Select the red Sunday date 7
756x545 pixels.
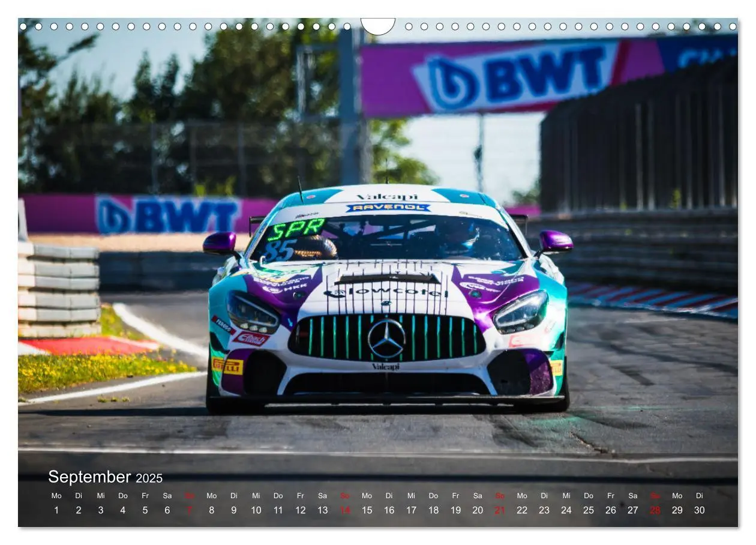[190, 510]
